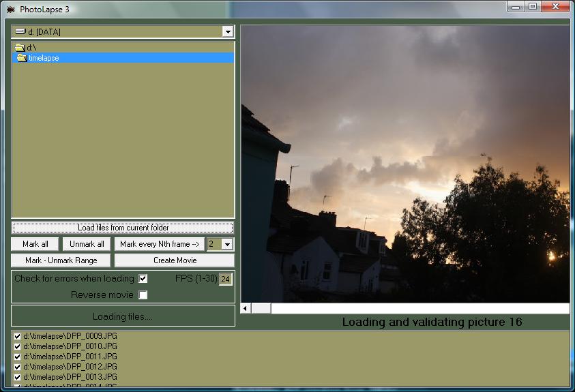Click Load files from current folder
The width and height of the screenshot is (575, 392).
coord(123,228)
